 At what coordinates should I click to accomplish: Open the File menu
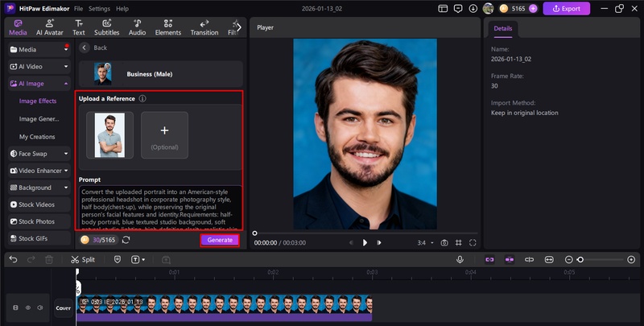78,9
